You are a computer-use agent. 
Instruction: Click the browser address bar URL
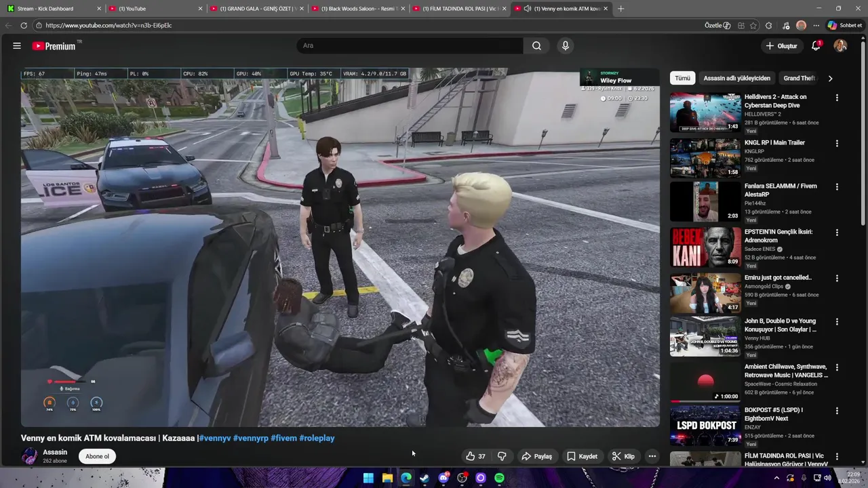click(108, 25)
